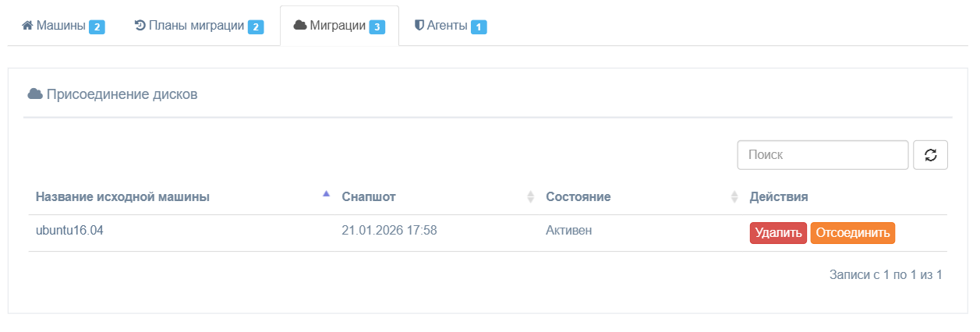980x332 pixels.
Task: Refresh the table with the reload icon
Action: point(930,155)
